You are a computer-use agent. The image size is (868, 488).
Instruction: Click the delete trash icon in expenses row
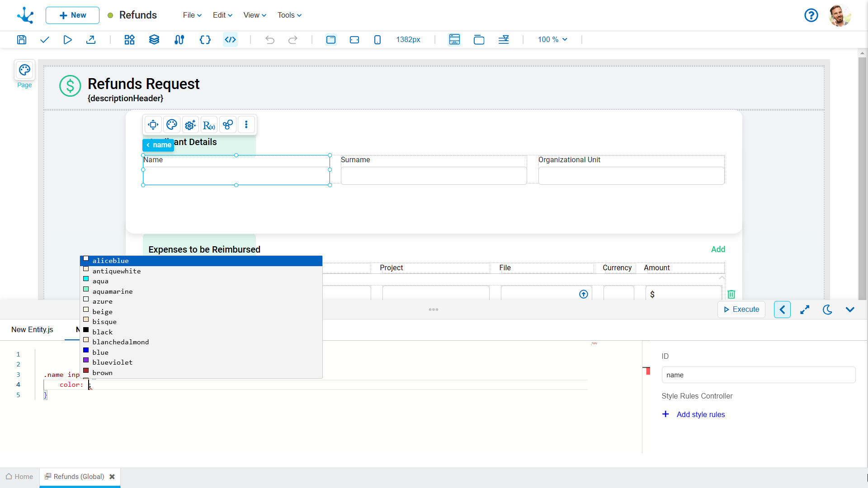[731, 294]
